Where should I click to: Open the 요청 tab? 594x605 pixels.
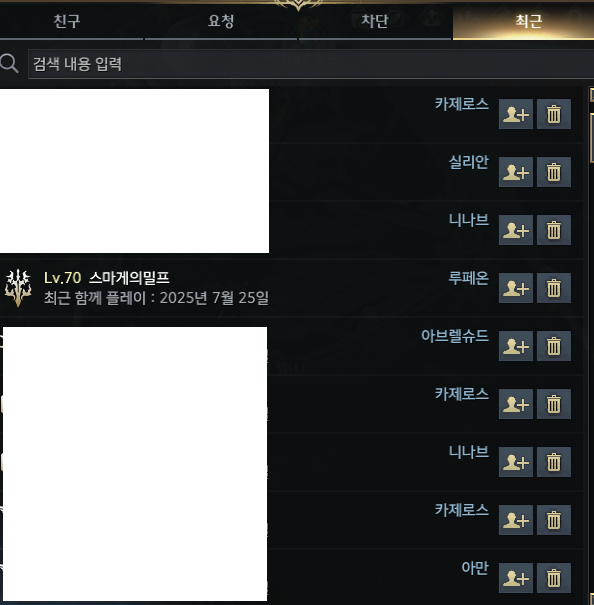pyautogui.click(x=221, y=21)
